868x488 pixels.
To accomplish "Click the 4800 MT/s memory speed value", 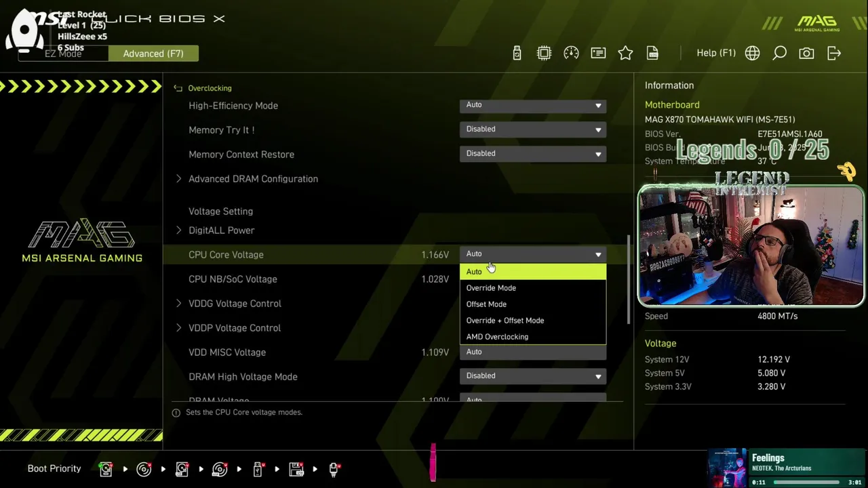I will point(777,317).
